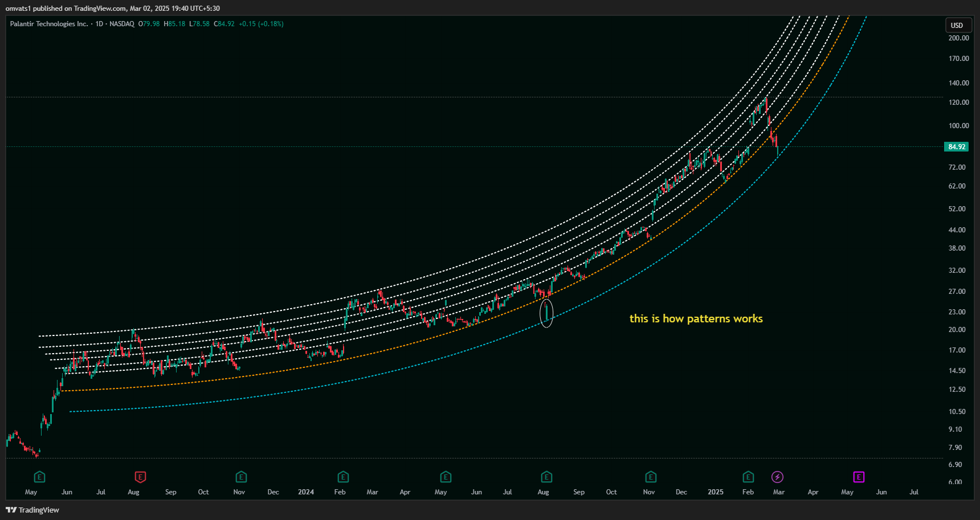Click the red earnings E marker above Aug 2023
Viewport: 980px width, 520px height.
140,477
